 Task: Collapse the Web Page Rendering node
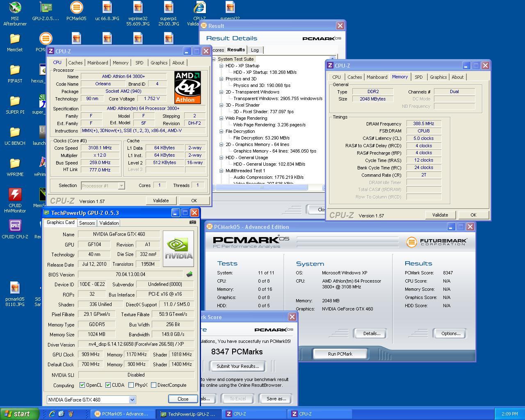[221, 118]
